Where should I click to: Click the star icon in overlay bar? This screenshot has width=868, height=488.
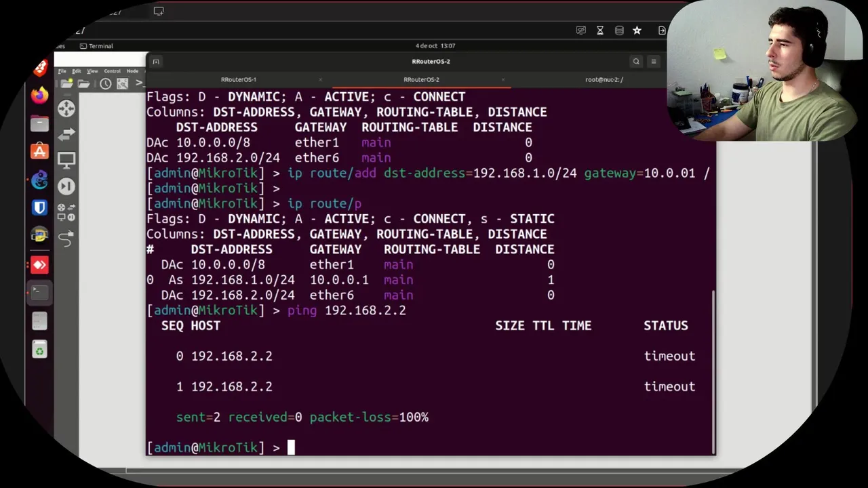637,30
